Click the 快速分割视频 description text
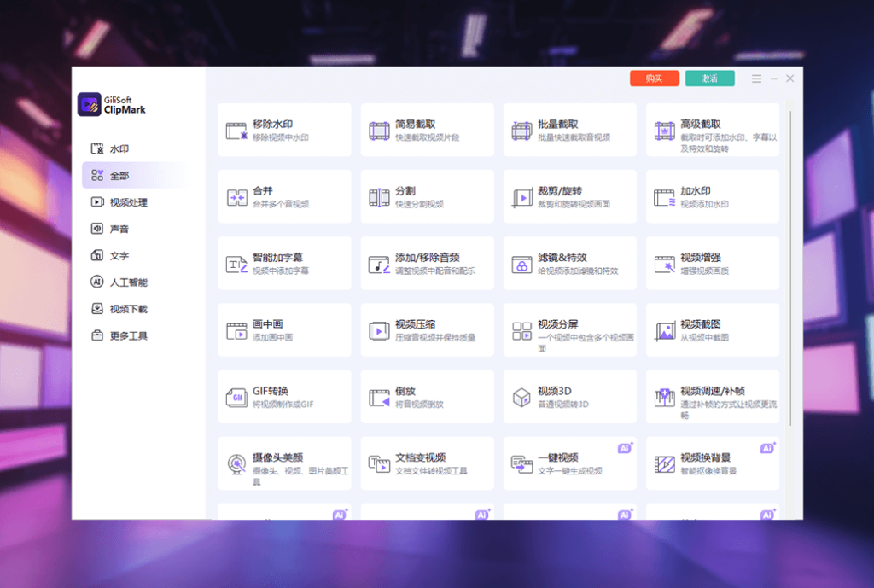Viewport: 874px width, 588px height. (419, 204)
